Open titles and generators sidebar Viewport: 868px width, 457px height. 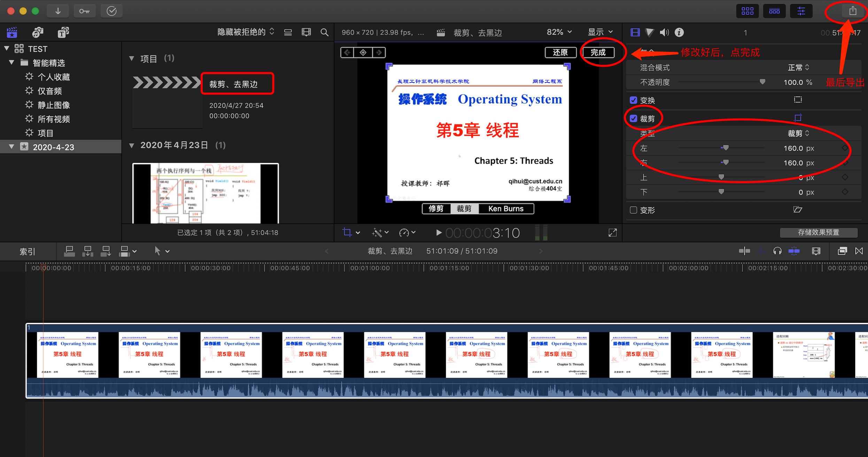(63, 32)
